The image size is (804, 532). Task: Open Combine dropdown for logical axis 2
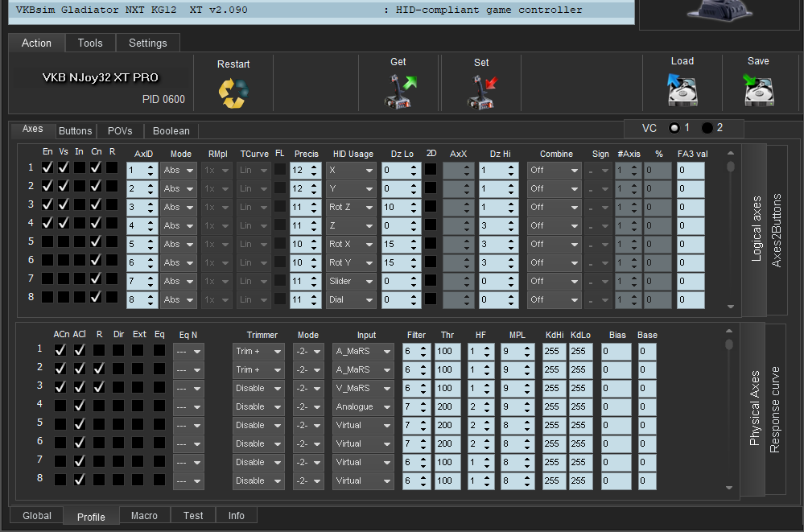555,189
